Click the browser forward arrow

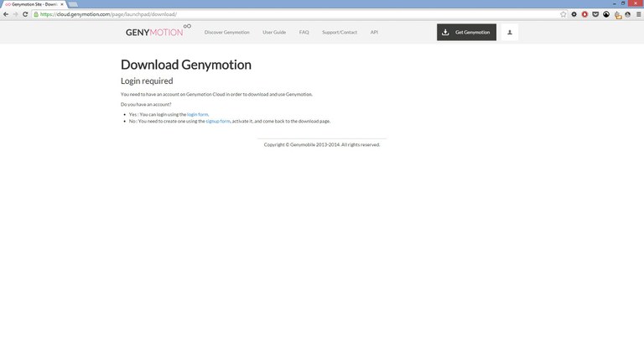(x=16, y=14)
